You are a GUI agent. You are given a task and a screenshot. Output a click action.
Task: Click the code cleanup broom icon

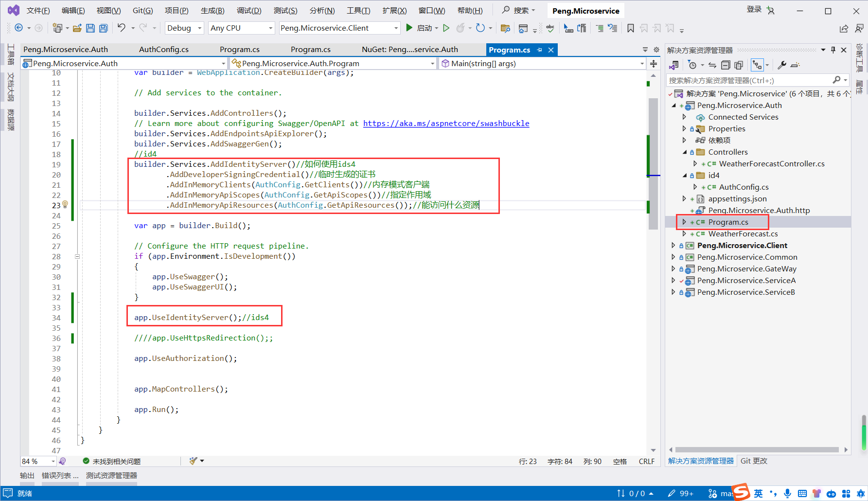(x=194, y=461)
